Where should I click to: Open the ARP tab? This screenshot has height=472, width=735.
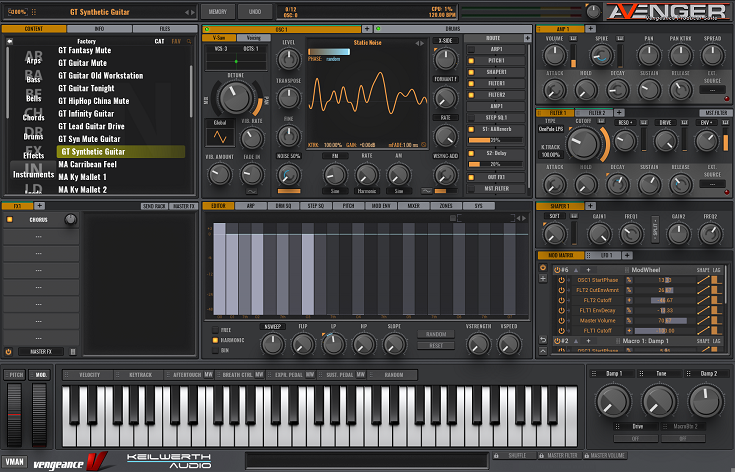click(251, 206)
